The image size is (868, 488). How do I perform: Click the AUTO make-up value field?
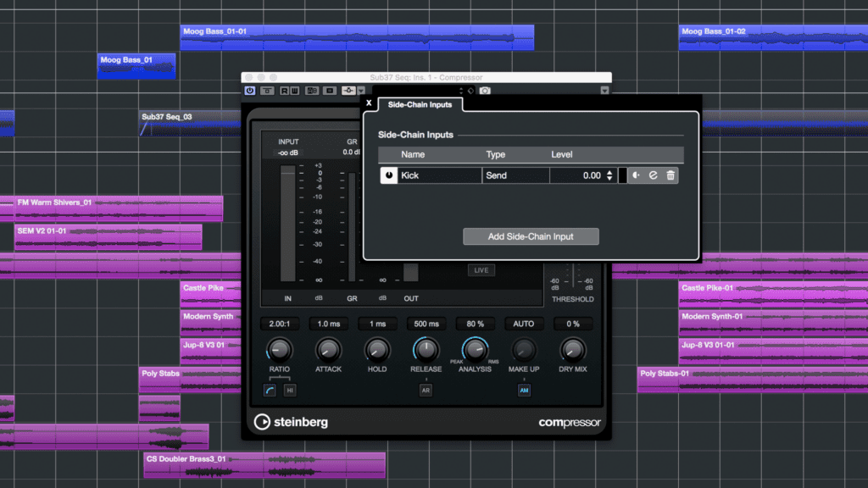tap(524, 324)
